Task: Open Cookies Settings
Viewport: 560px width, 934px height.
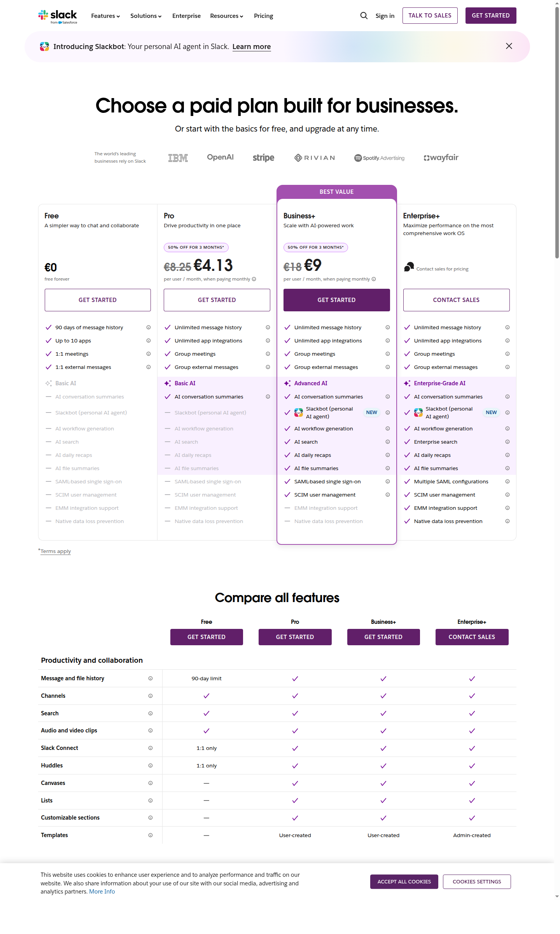Action: 477,882
